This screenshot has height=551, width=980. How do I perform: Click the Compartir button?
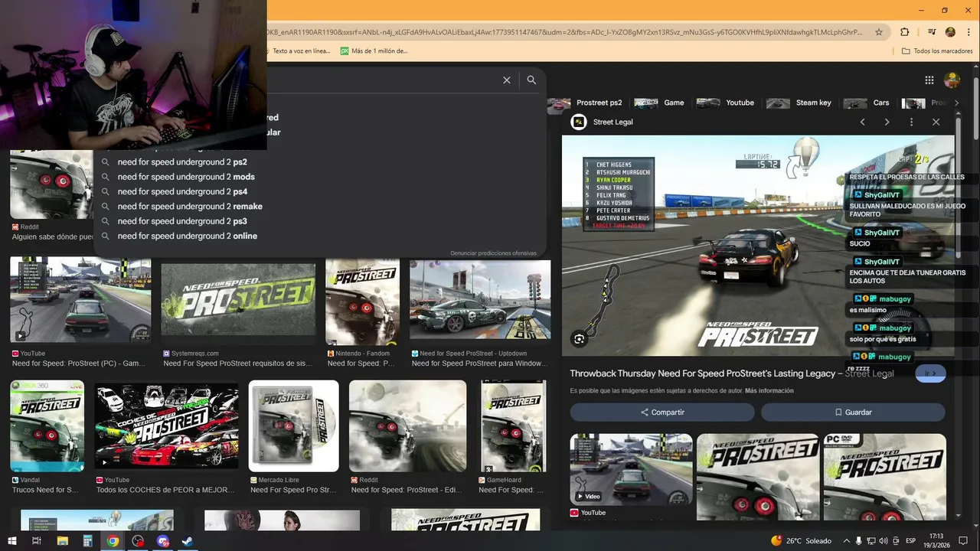pyautogui.click(x=662, y=412)
